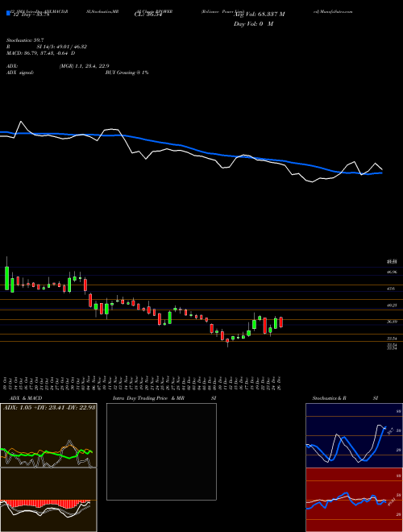Click the 36.39 price axis label

[392, 322]
